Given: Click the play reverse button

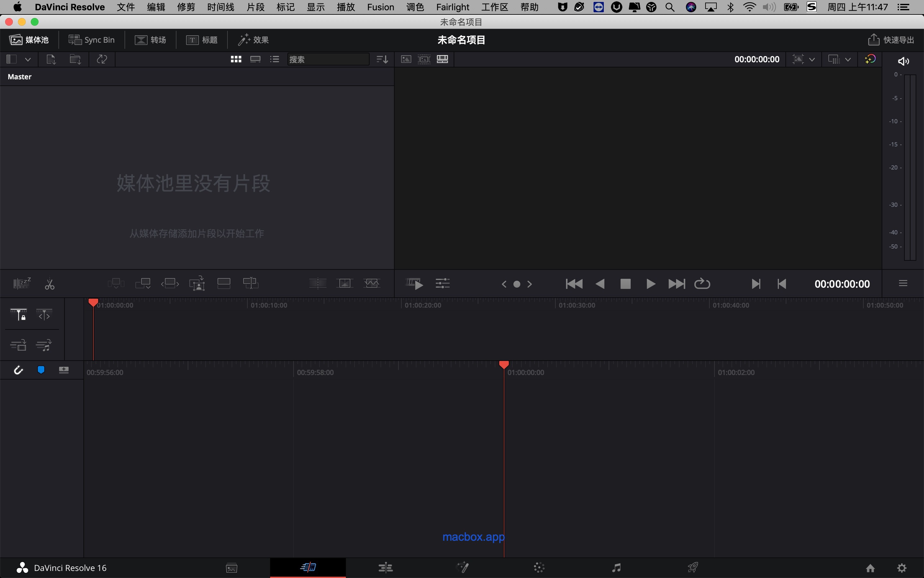Looking at the screenshot, I should click(600, 284).
